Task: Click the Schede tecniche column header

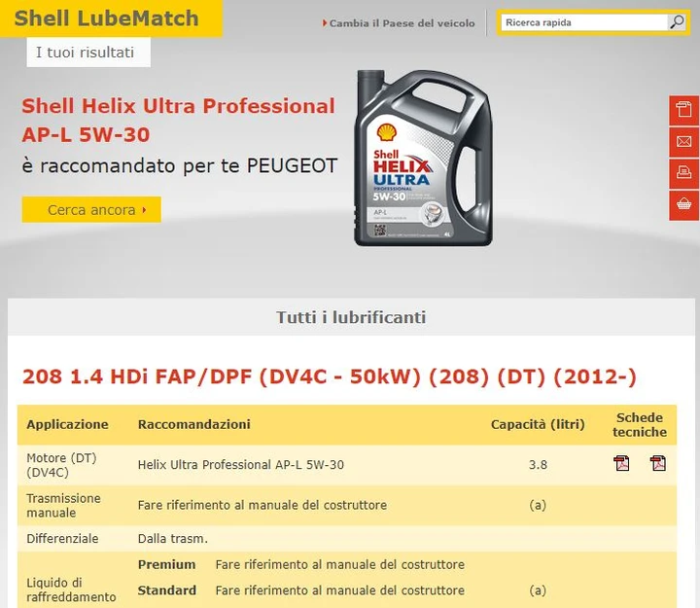Action: 640,425
